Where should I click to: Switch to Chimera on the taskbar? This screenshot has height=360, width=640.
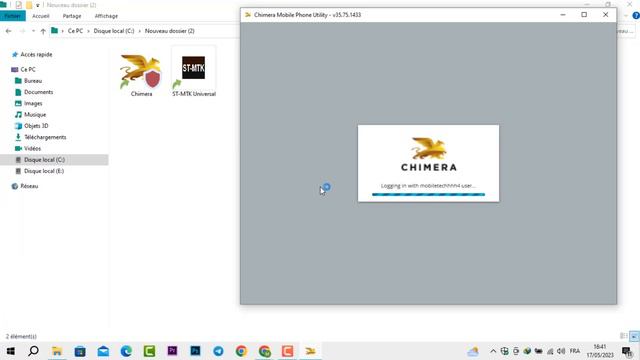pos(311,351)
